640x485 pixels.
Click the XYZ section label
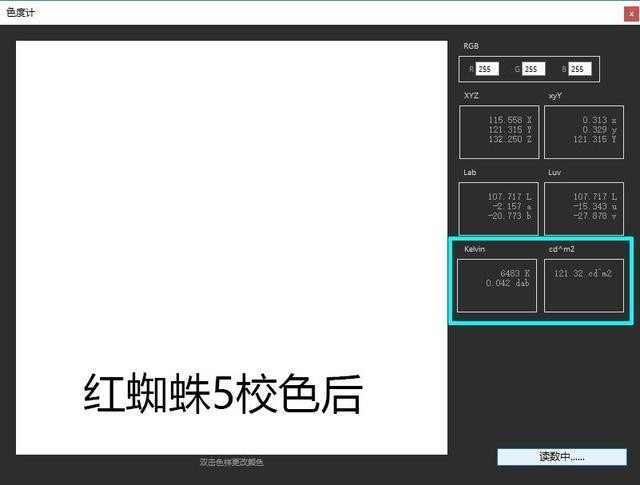(x=471, y=96)
